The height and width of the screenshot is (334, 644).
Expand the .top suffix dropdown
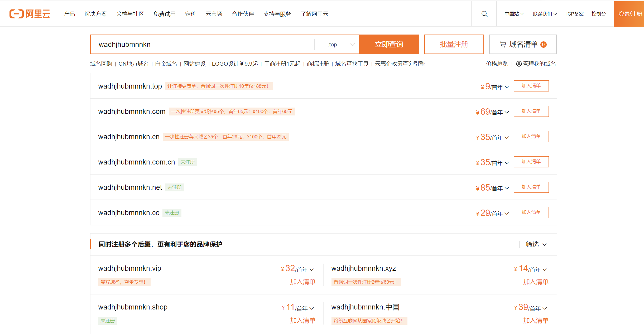(352, 45)
